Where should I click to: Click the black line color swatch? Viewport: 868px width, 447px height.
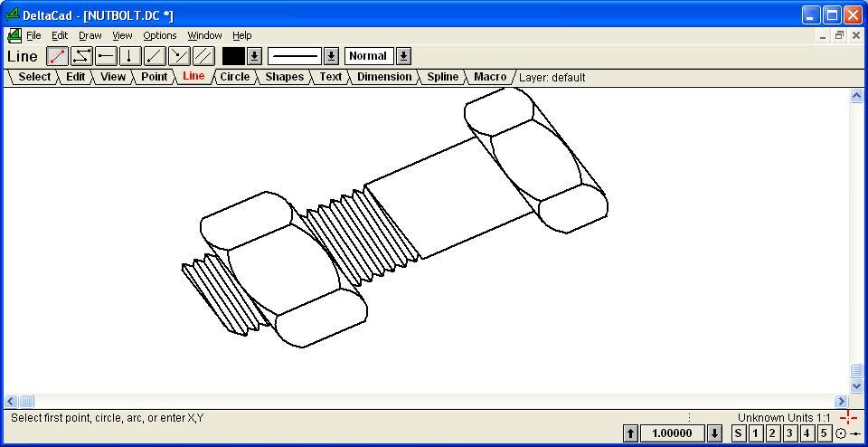233,56
